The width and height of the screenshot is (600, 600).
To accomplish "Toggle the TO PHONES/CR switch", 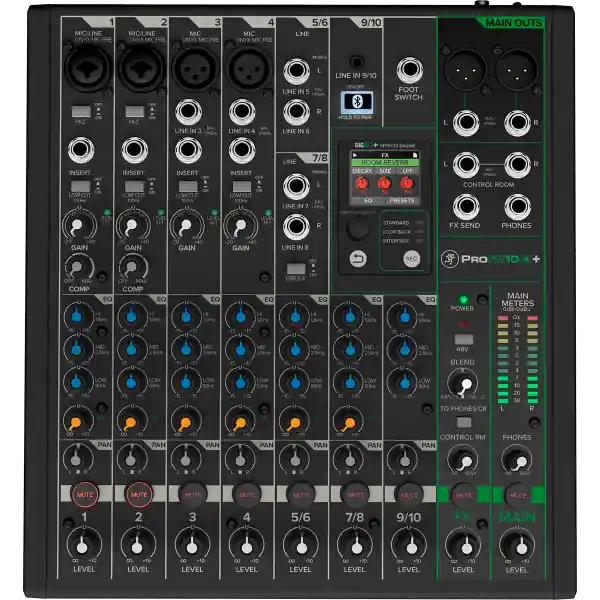I will 464,422.
